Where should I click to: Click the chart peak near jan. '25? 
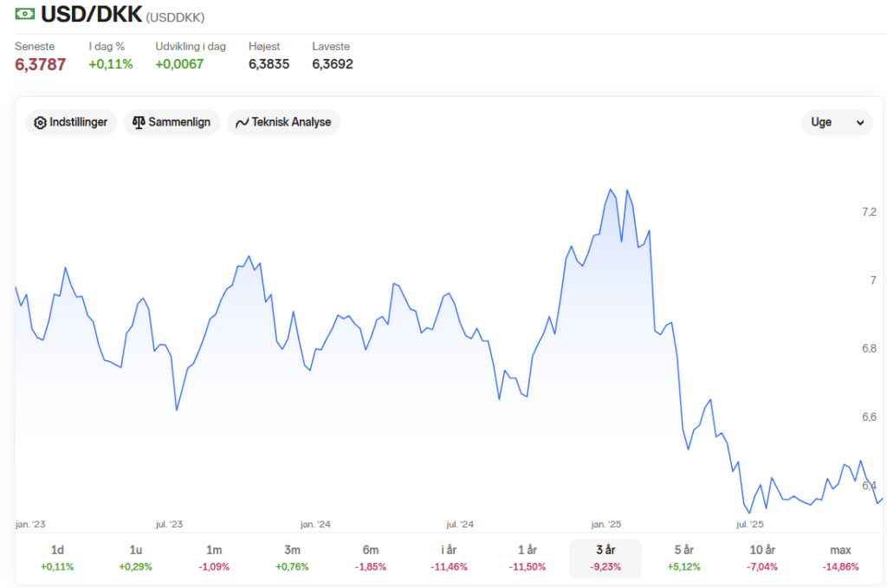point(611,190)
